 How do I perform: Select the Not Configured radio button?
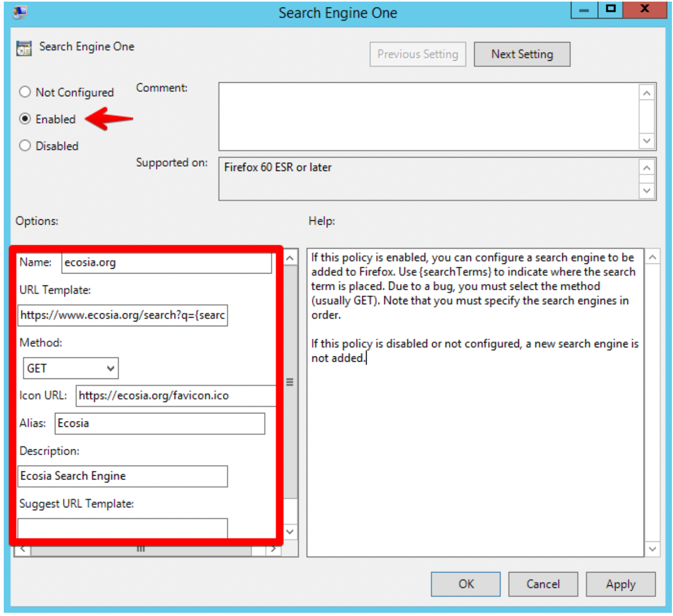(x=25, y=92)
